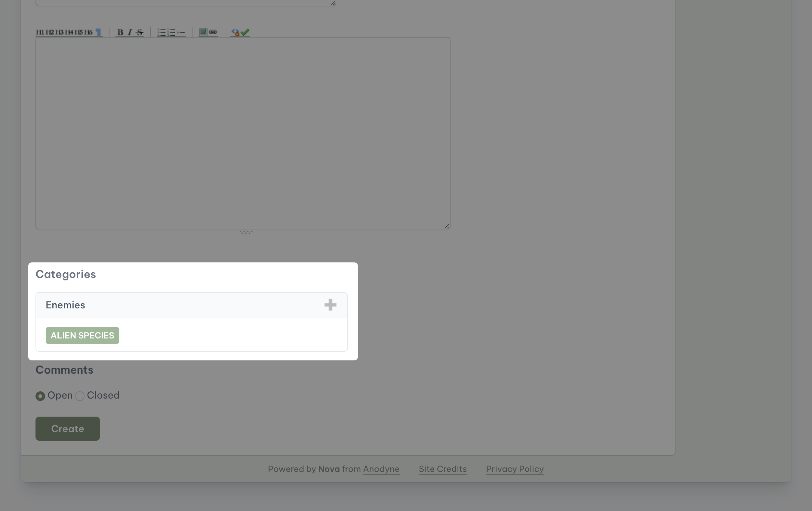Click the Anodyne footer link
Image resolution: width=812 pixels, height=511 pixels.
click(x=381, y=469)
